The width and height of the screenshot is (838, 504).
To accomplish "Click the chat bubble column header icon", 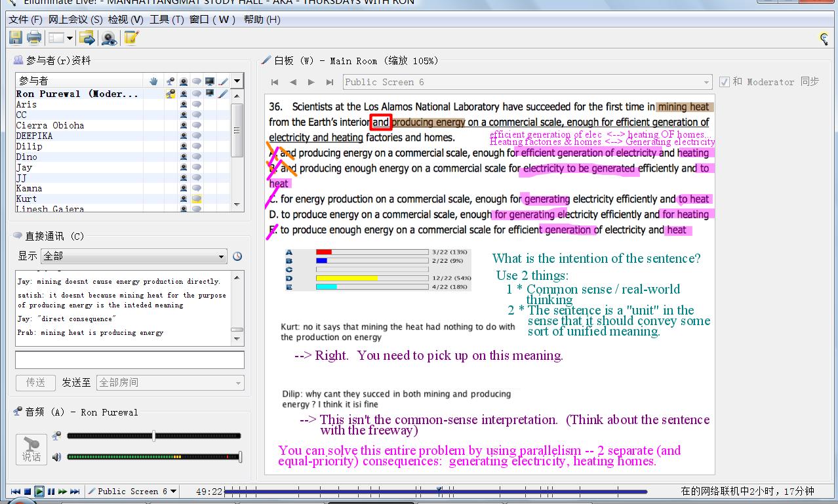I will [197, 81].
